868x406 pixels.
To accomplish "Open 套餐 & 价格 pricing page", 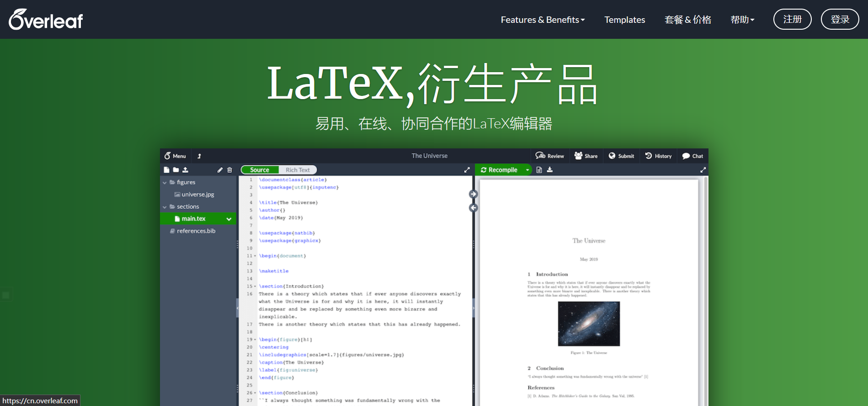I will click(x=687, y=20).
